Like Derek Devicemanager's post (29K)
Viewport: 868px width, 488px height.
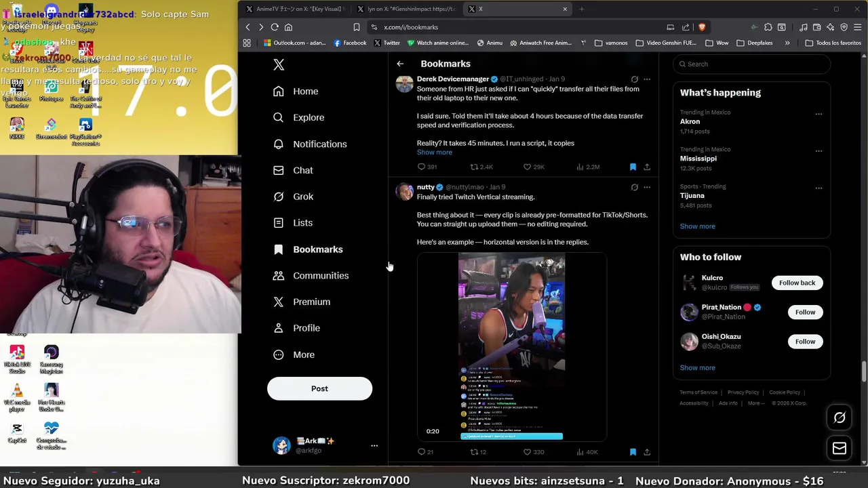(534, 167)
